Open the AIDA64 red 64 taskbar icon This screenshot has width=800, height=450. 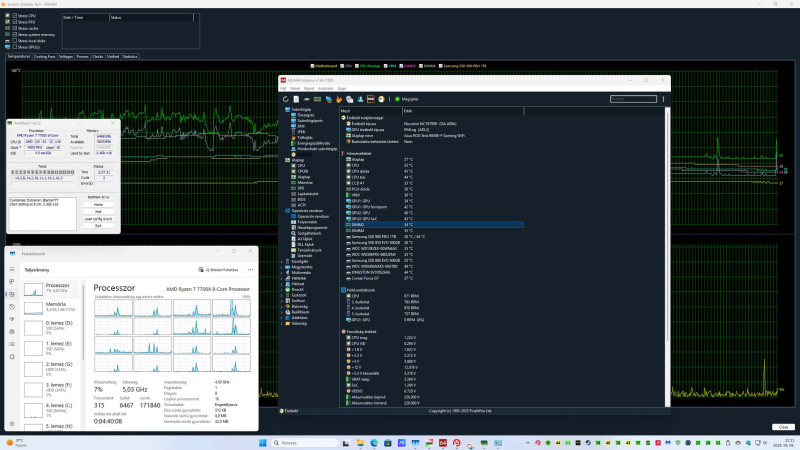click(x=443, y=443)
